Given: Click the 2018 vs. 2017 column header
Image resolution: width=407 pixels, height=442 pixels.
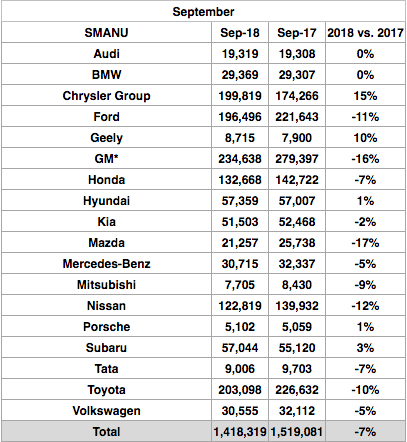Looking at the screenshot, I should pos(366,33).
